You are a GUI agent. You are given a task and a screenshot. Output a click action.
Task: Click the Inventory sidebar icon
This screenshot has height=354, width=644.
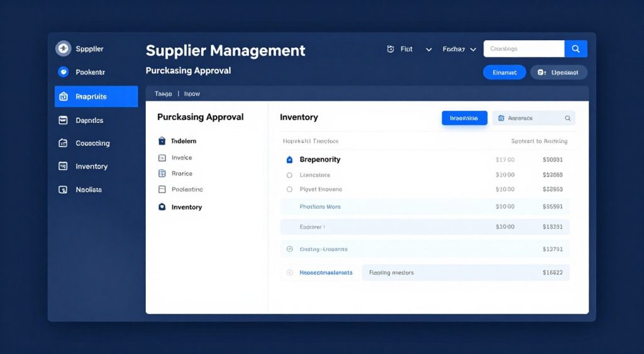click(x=63, y=166)
